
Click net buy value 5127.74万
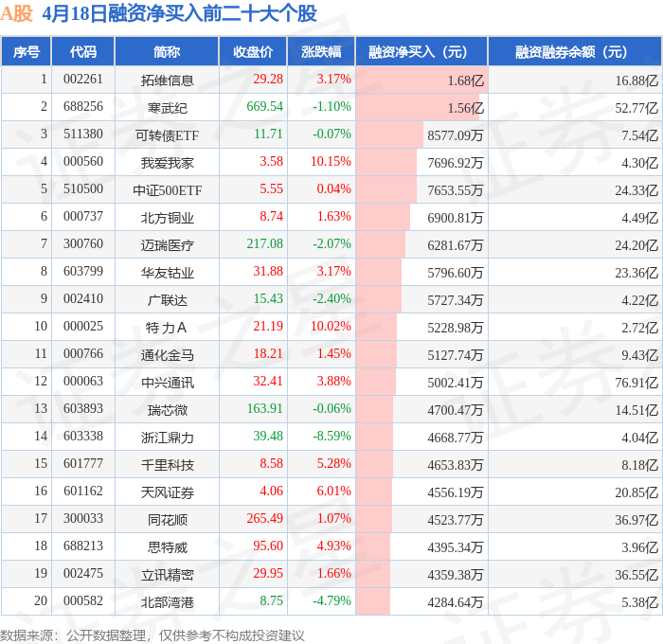click(456, 355)
